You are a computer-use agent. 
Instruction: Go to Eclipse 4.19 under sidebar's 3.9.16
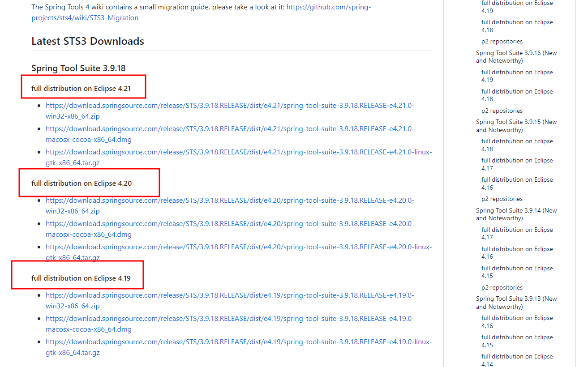[x=517, y=76]
